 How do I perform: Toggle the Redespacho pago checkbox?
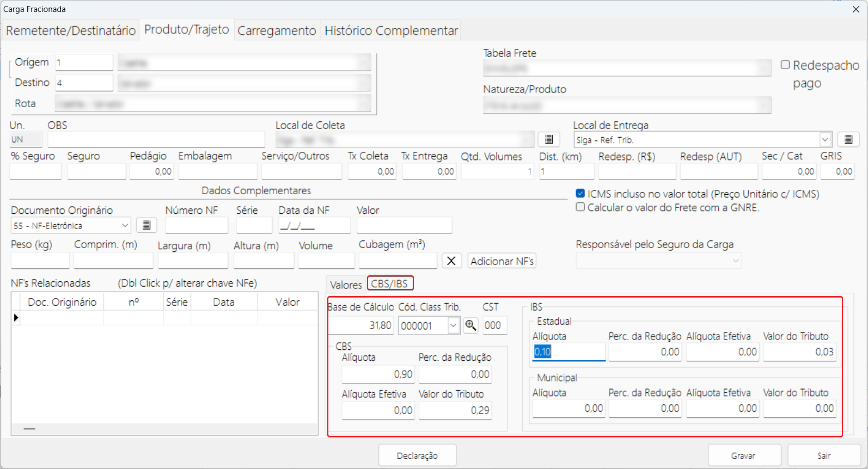coord(785,65)
